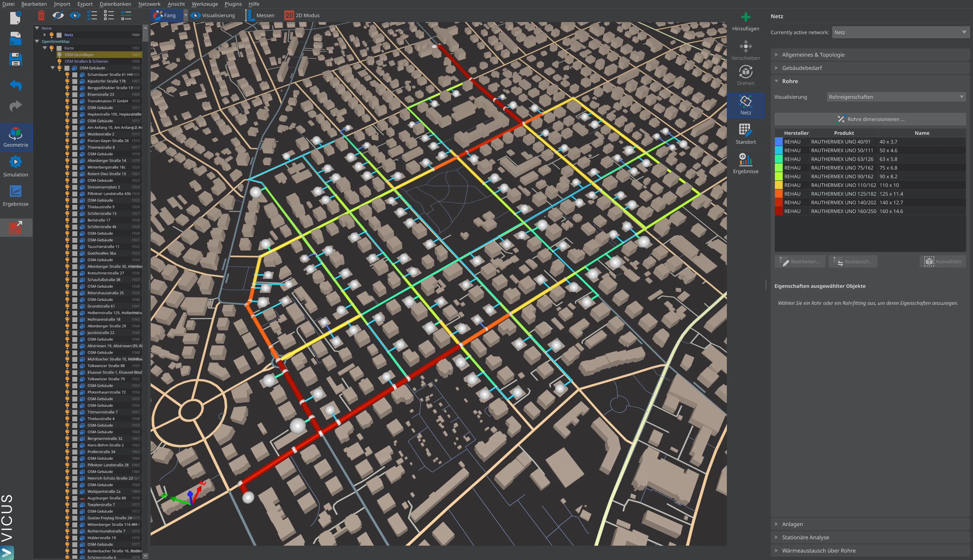Open the Netzwerk menu
This screenshot has height=560, width=973.
pos(149,4)
